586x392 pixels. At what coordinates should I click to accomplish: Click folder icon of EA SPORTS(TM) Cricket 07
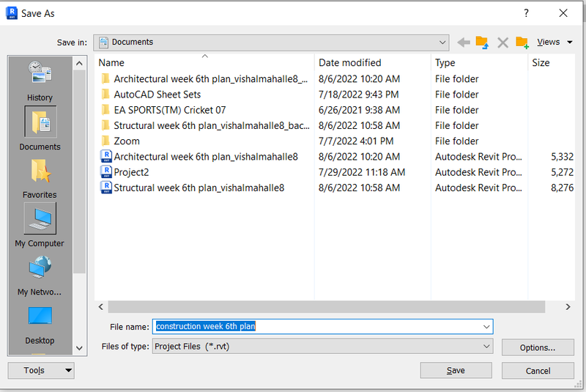pyautogui.click(x=105, y=110)
